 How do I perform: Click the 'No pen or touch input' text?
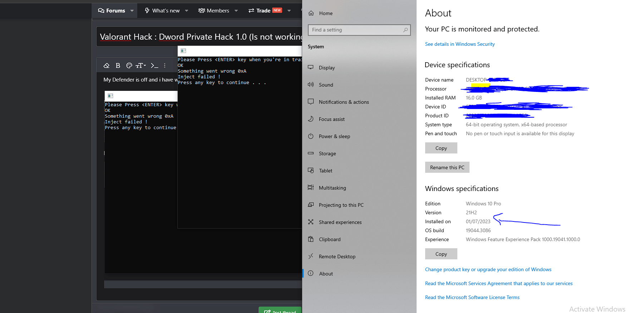(x=520, y=133)
